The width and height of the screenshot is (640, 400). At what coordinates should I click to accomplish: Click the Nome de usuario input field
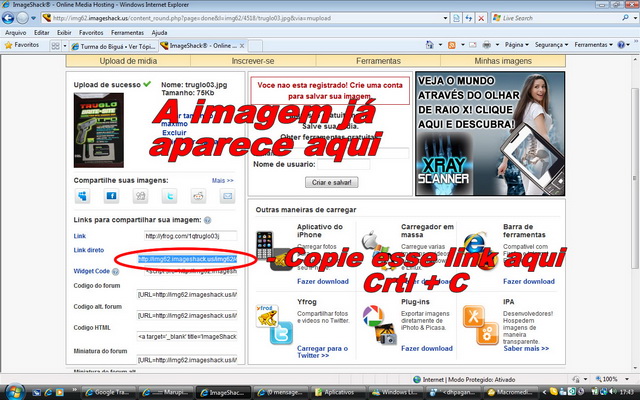click(x=344, y=164)
